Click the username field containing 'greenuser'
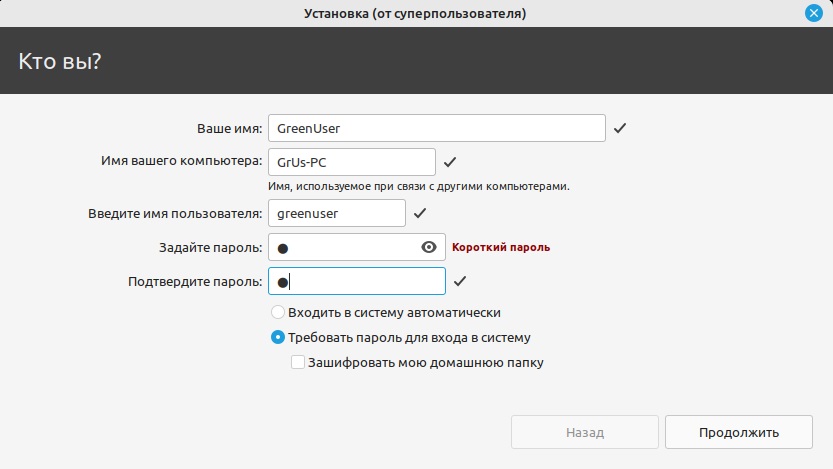Image resolution: width=833 pixels, height=469 pixels. pos(336,213)
